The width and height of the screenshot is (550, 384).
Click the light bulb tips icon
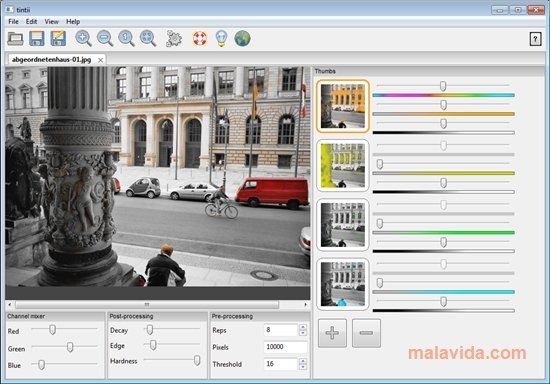[x=221, y=39]
